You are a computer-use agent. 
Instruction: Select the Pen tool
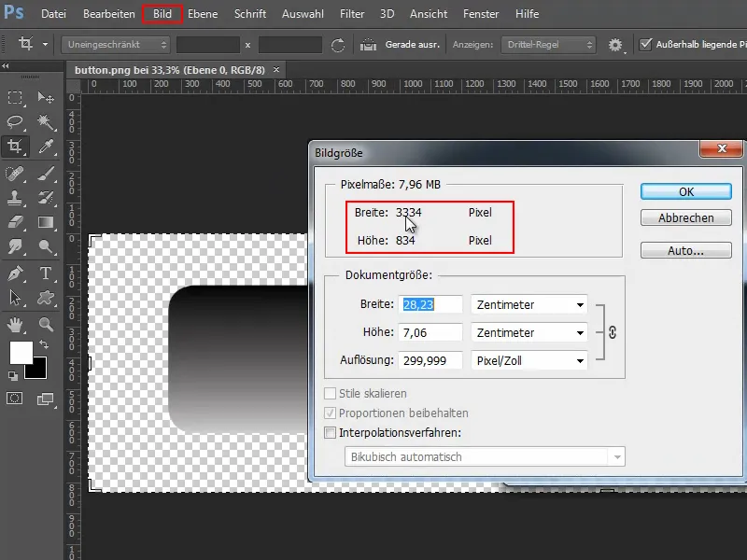point(15,273)
